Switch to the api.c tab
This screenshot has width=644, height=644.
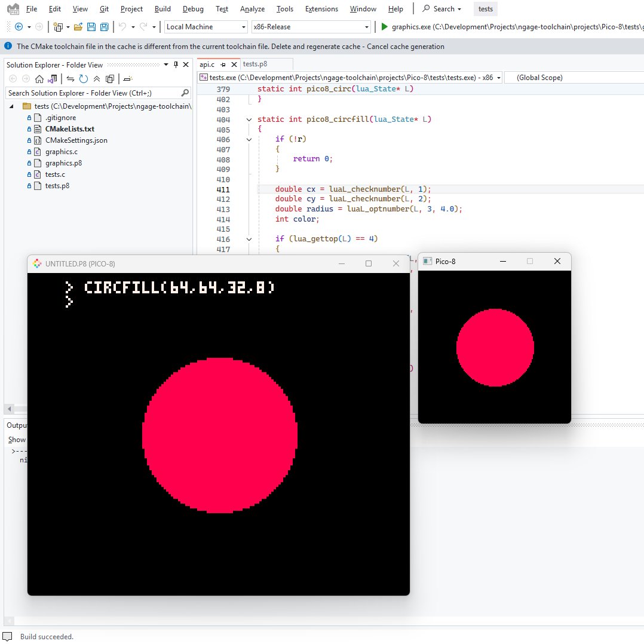pyautogui.click(x=207, y=65)
